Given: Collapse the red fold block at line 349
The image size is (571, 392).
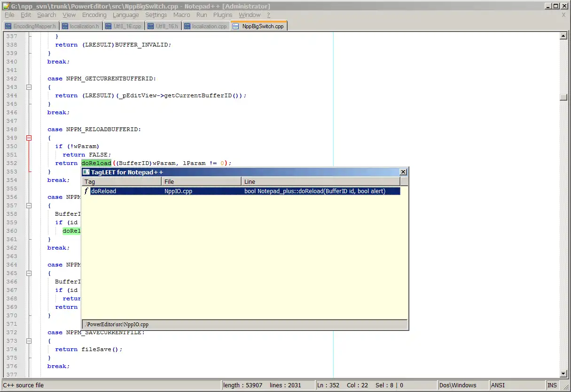Looking at the screenshot, I should [29, 138].
